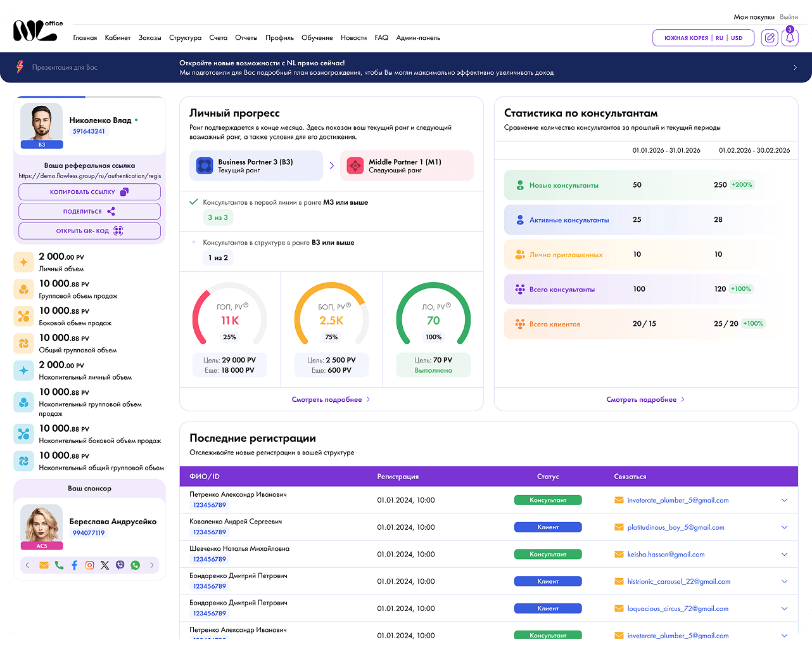The height and width of the screenshot is (649, 812).
Task: Click the edit pencil icon in header
Action: pyautogui.click(x=770, y=38)
